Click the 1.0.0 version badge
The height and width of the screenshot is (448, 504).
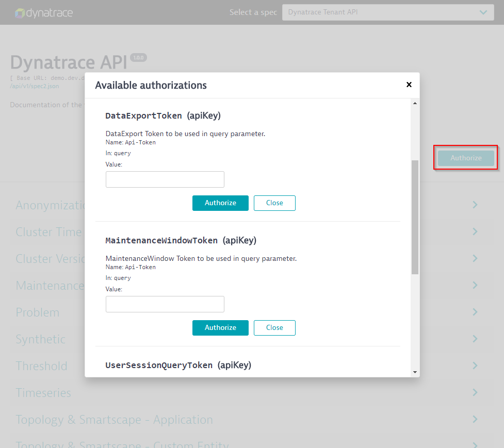[138, 57]
